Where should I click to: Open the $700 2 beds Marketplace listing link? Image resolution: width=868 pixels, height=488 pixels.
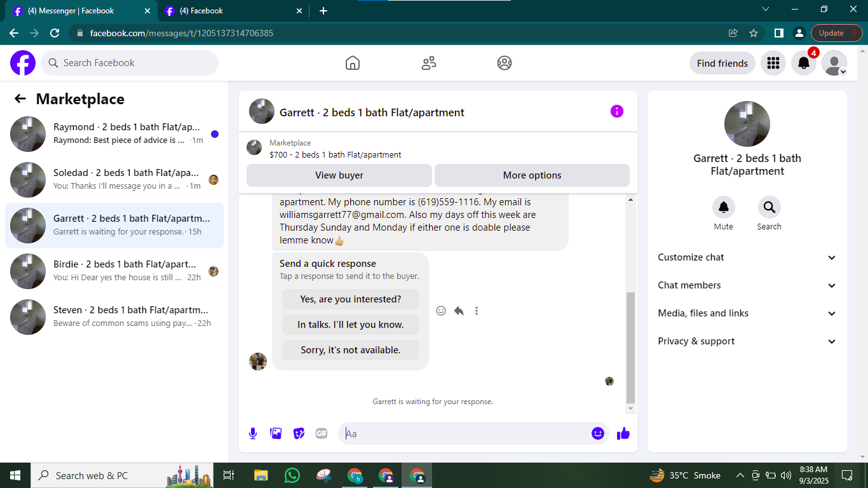(x=336, y=154)
